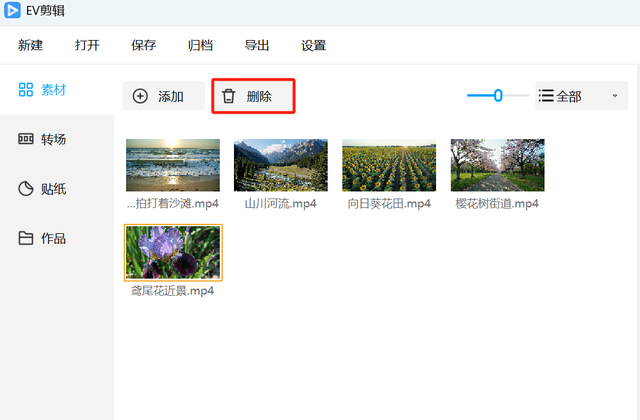Click the thumbnail size slider handle
This screenshot has width=640, height=420.
[x=498, y=96]
